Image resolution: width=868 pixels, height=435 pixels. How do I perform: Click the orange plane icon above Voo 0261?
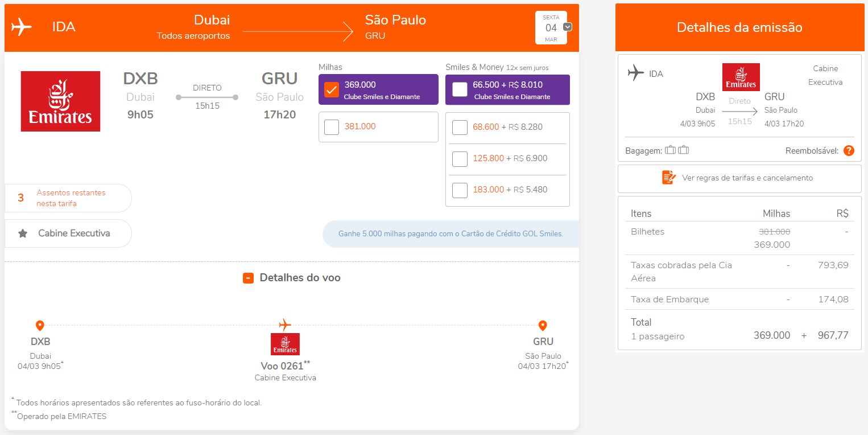coord(285,325)
